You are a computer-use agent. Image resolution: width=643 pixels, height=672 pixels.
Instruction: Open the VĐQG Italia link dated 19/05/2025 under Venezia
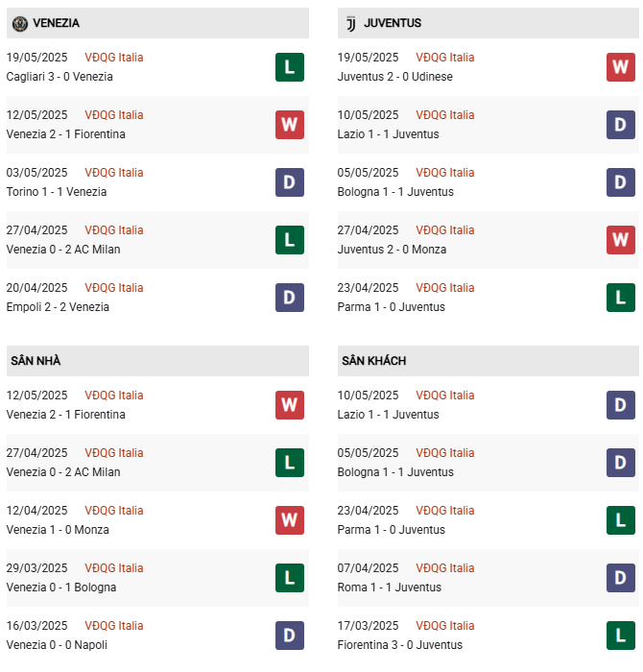click(x=113, y=58)
